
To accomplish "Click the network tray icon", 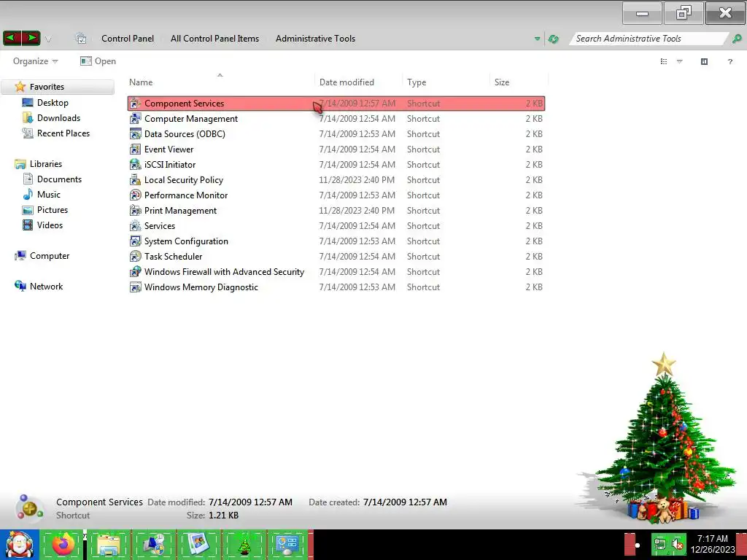I will pyautogui.click(x=660, y=544).
